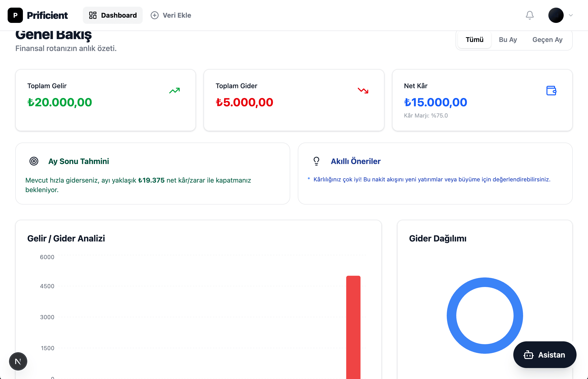Click the N badge in the bottom-left corner
The width and height of the screenshot is (588, 379).
18,361
